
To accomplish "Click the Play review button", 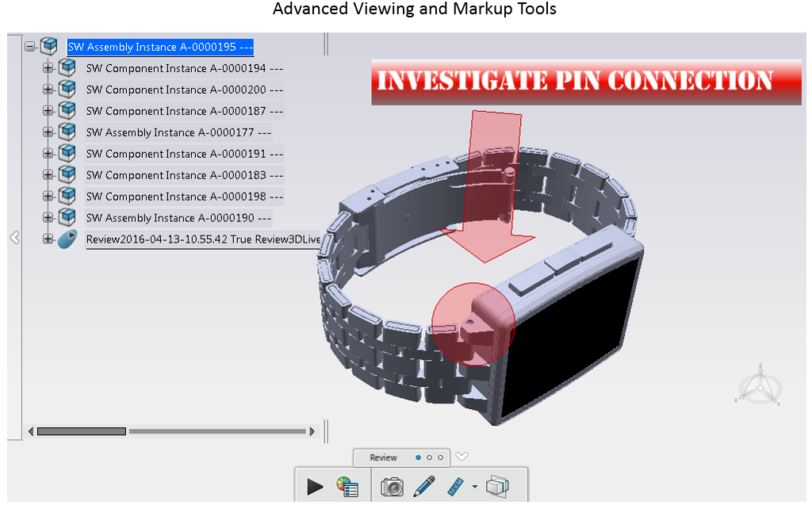I will coord(315,486).
